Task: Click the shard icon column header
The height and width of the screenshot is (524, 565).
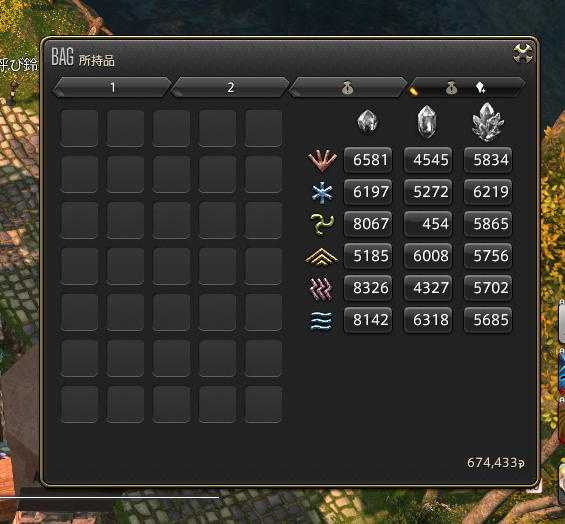Action: pyautogui.click(x=368, y=122)
